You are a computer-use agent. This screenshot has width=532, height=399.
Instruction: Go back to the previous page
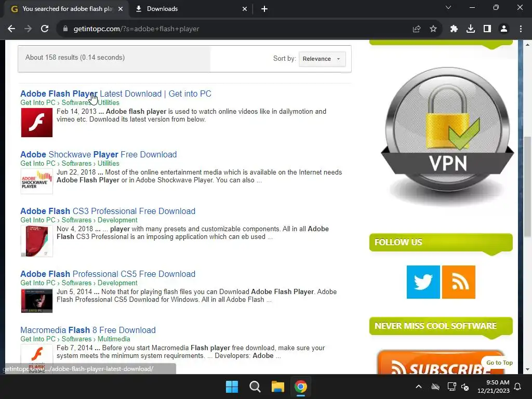[x=11, y=29]
